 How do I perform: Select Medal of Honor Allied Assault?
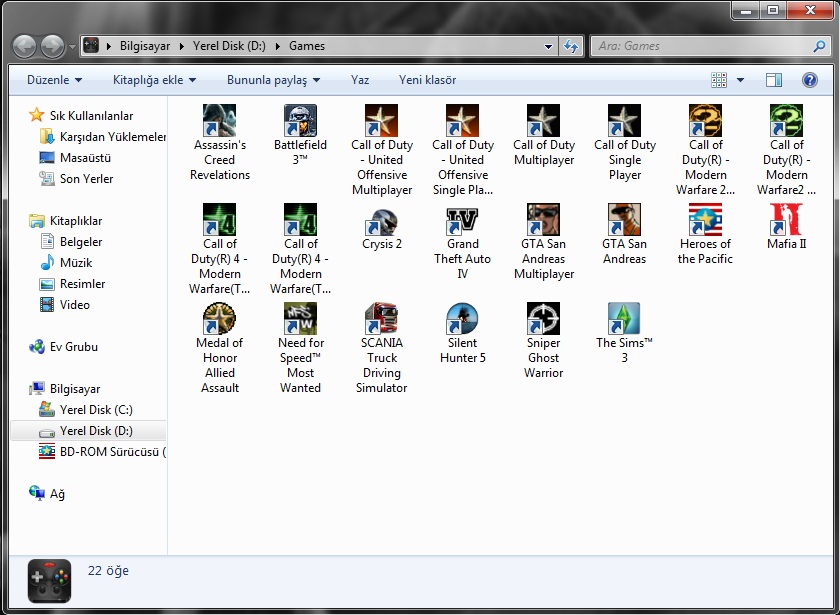(220, 348)
